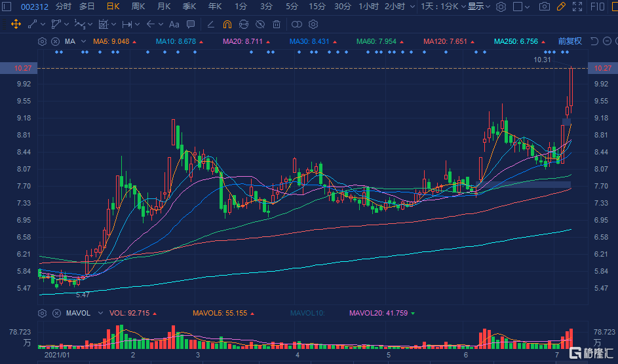The image size is (618, 364).
Task: Select the 30分 period
Action: pyautogui.click(x=343, y=7)
